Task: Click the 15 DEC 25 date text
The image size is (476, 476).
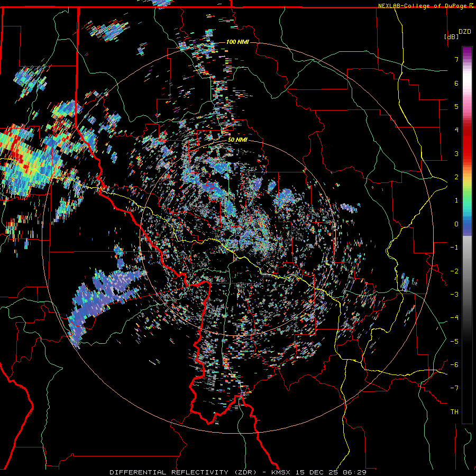Action: click(316, 472)
